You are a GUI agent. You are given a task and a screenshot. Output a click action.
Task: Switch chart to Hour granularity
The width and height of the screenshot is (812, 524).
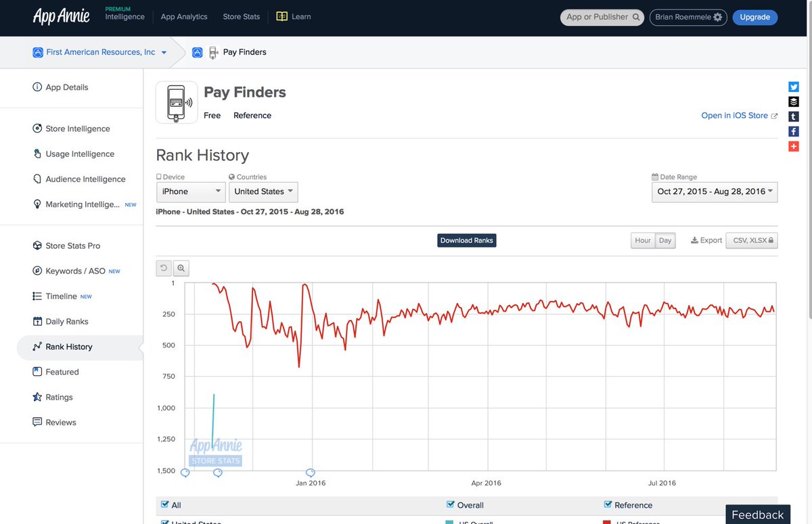click(x=643, y=241)
